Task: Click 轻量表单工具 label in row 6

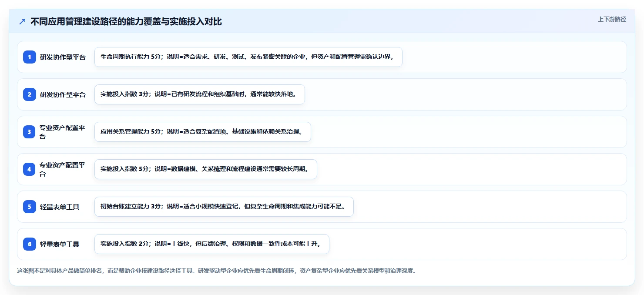Action: click(60, 244)
